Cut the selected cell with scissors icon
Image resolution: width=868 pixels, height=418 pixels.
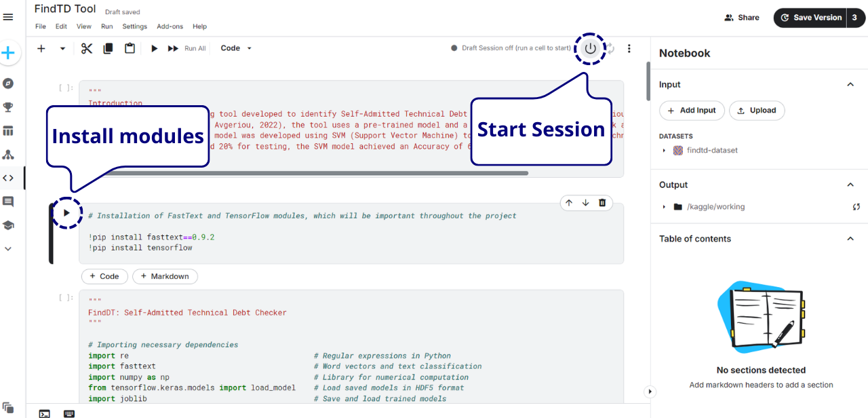tap(87, 48)
